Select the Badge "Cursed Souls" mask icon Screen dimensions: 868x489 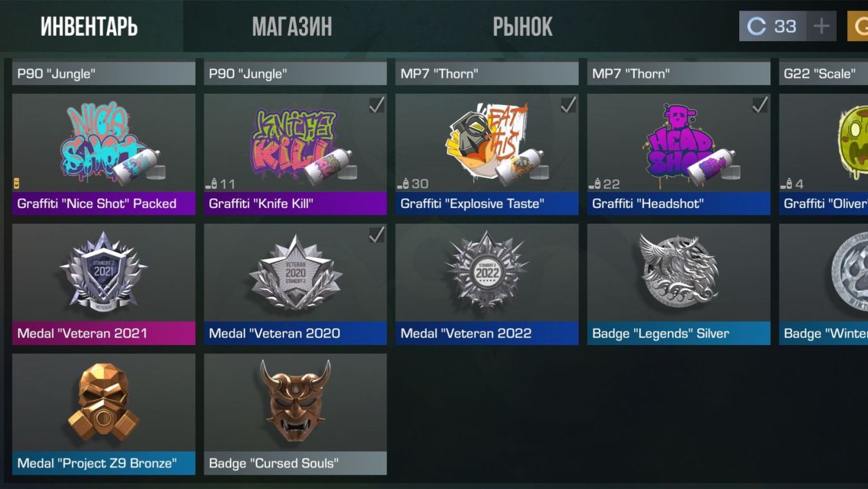[x=295, y=401]
